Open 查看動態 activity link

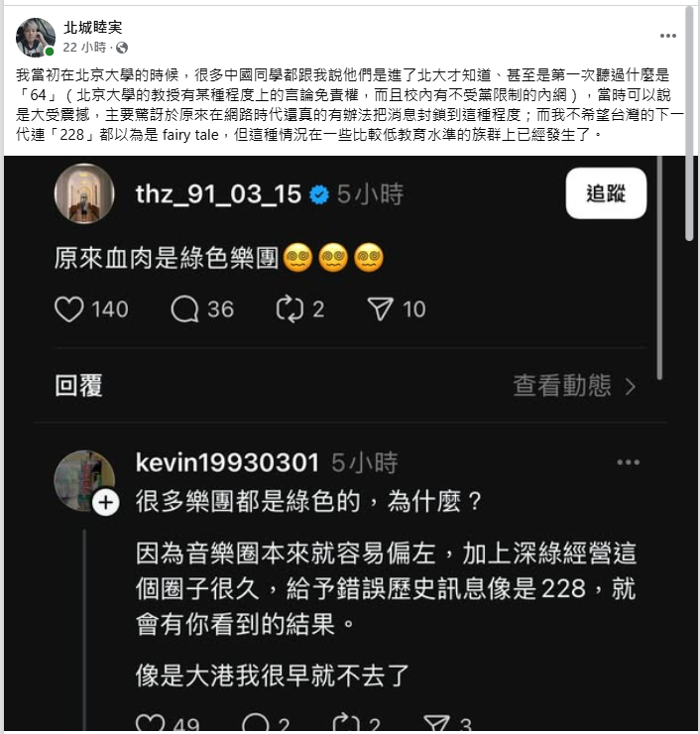562,385
